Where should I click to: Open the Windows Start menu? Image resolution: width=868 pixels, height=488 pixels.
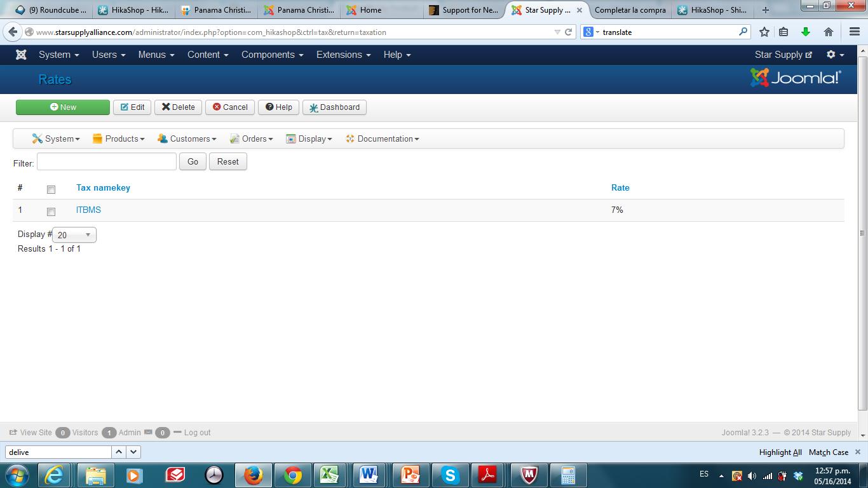[x=17, y=475]
